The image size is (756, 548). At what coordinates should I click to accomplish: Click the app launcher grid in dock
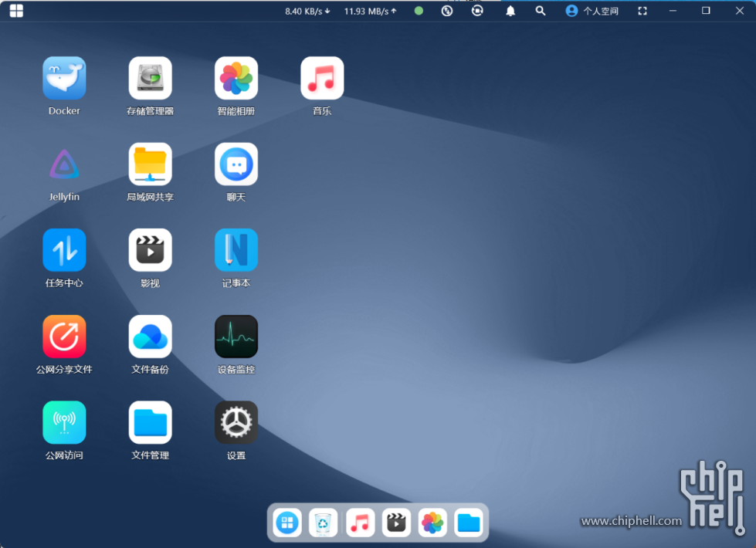[287, 523]
